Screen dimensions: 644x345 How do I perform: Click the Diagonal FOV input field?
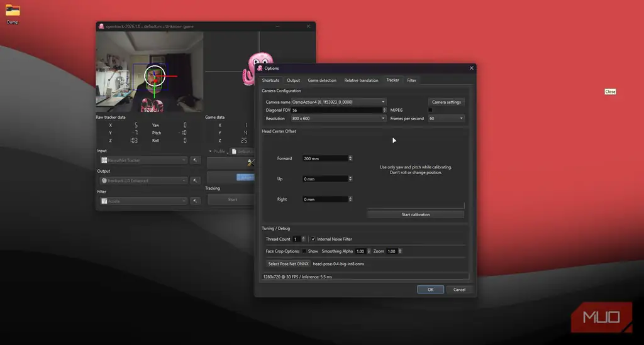[x=336, y=111]
